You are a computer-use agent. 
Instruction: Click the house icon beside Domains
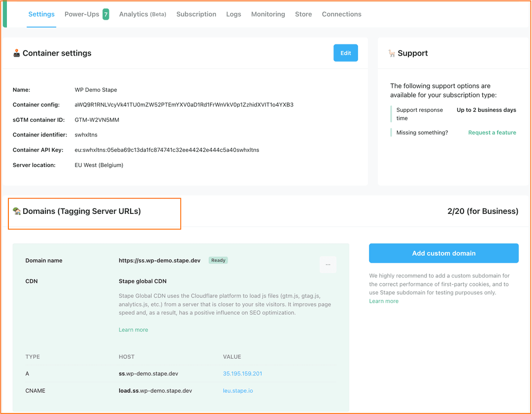pyautogui.click(x=17, y=211)
